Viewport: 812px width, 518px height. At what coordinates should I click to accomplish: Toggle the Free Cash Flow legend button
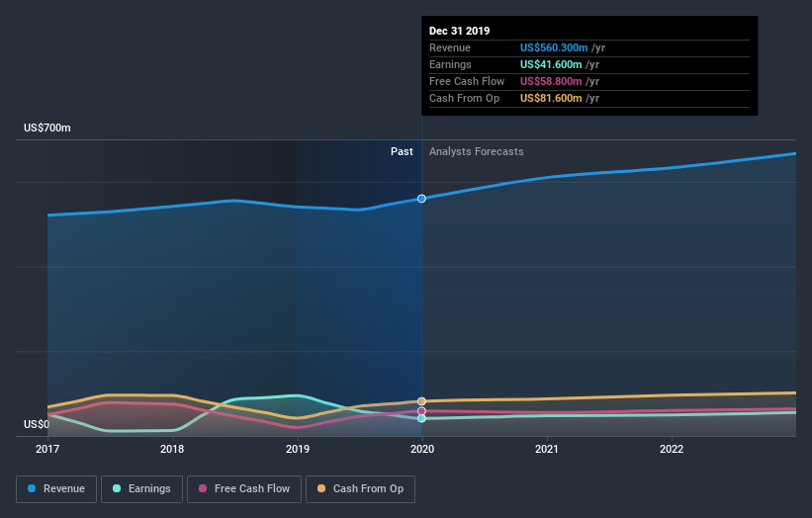pos(244,489)
